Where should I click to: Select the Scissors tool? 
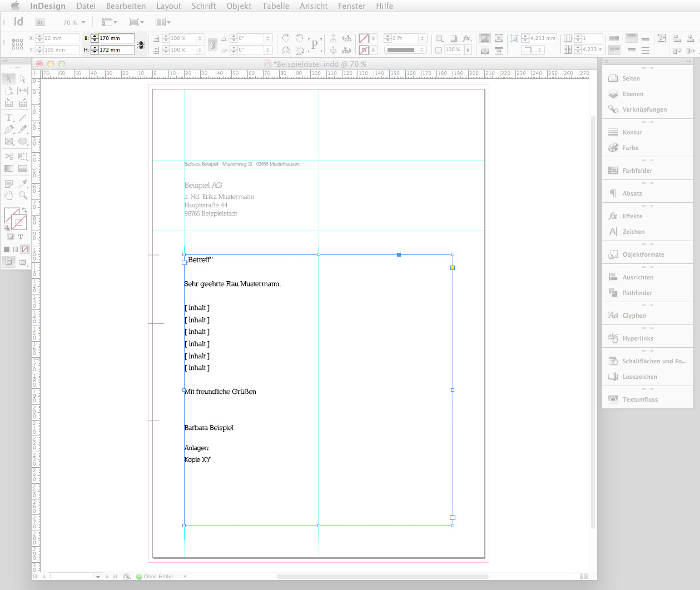(9, 155)
